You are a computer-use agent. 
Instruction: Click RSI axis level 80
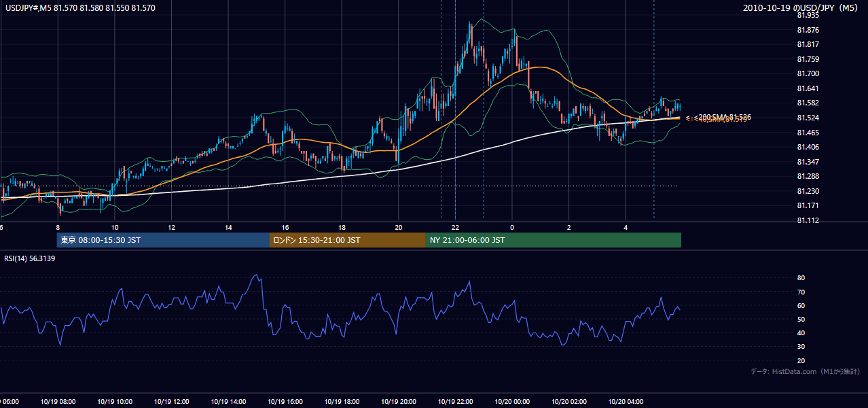tap(801, 278)
